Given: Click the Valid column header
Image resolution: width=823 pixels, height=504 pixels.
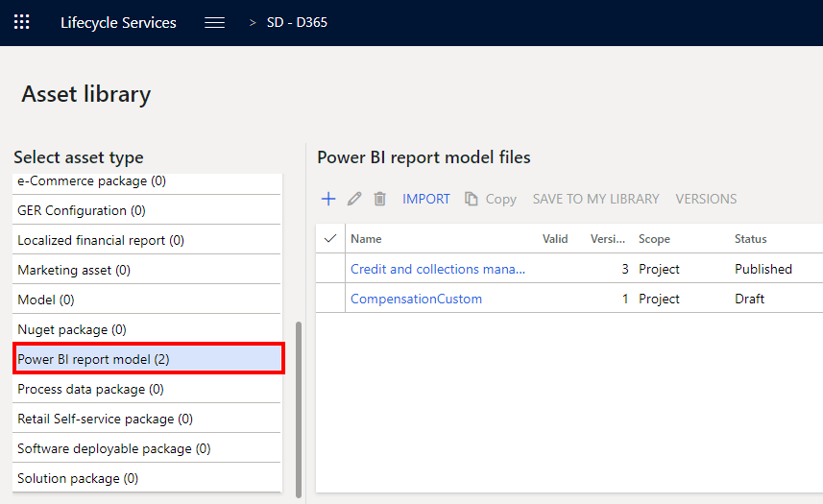Looking at the screenshot, I should coord(555,239).
